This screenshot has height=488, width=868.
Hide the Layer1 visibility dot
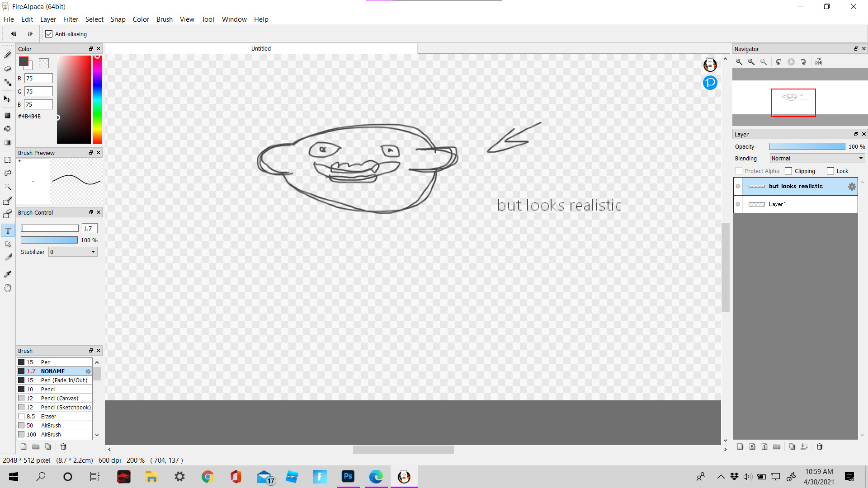(x=738, y=204)
